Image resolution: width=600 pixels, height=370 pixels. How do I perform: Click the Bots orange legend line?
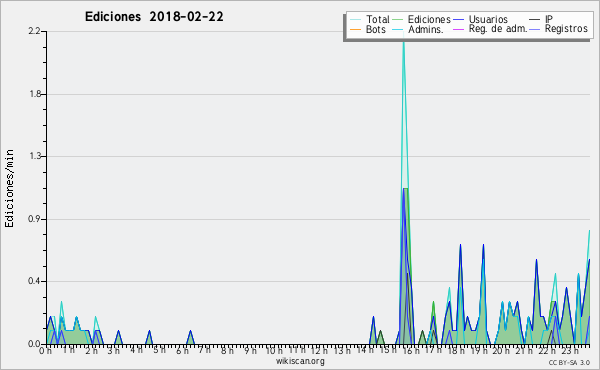pos(355,29)
